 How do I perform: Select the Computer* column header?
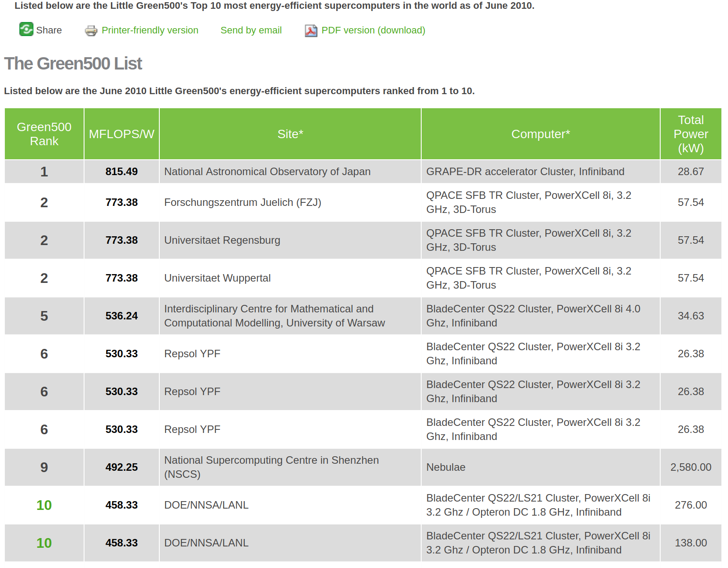pyautogui.click(x=540, y=134)
